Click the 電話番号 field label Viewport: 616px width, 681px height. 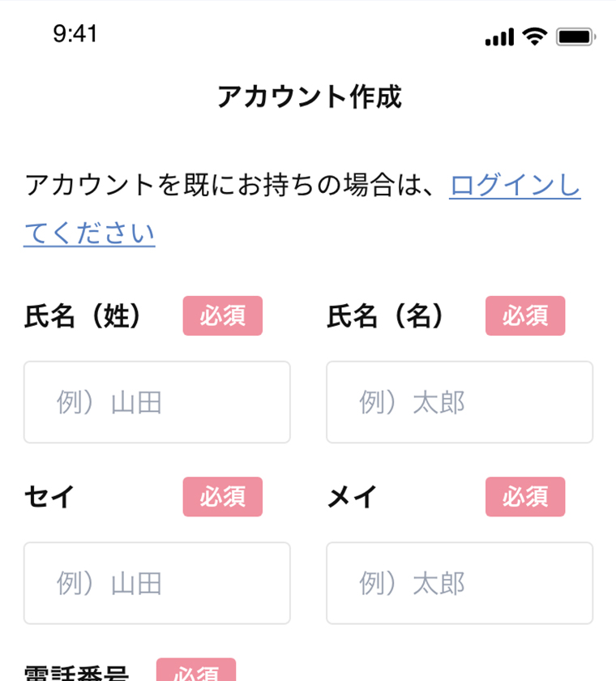[x=76, y=673]
